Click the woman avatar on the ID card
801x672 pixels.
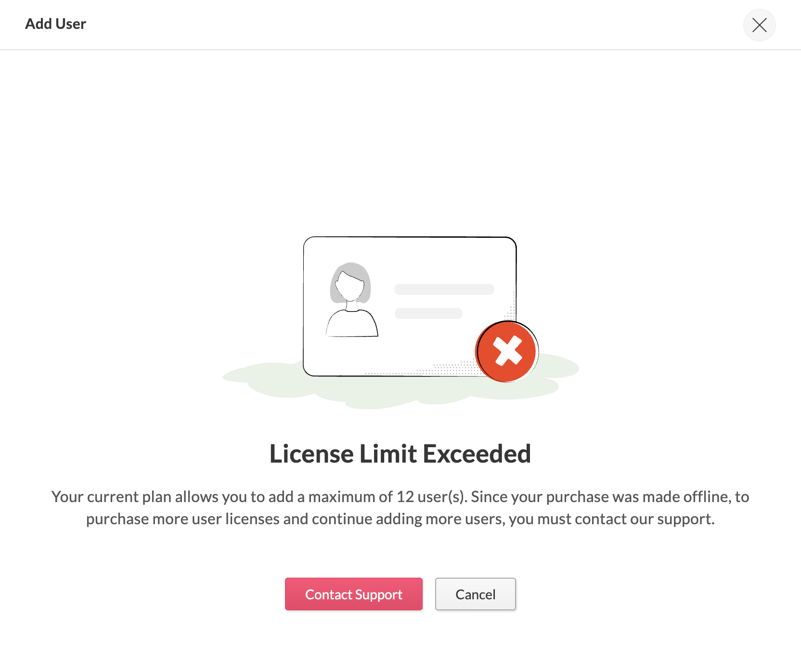pyautogui.click(x=351, y=299)
